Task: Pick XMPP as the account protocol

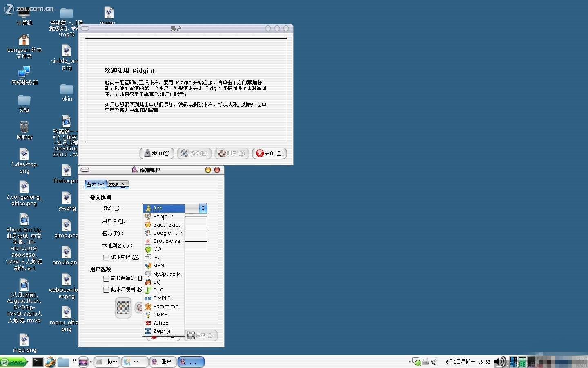Action: (x=164, y=315)
